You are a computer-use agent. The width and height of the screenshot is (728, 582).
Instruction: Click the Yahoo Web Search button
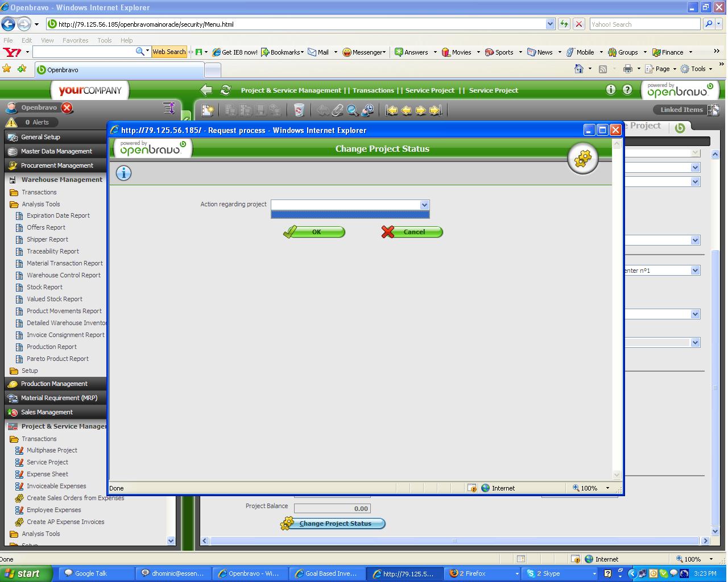(x=169, y=52)
